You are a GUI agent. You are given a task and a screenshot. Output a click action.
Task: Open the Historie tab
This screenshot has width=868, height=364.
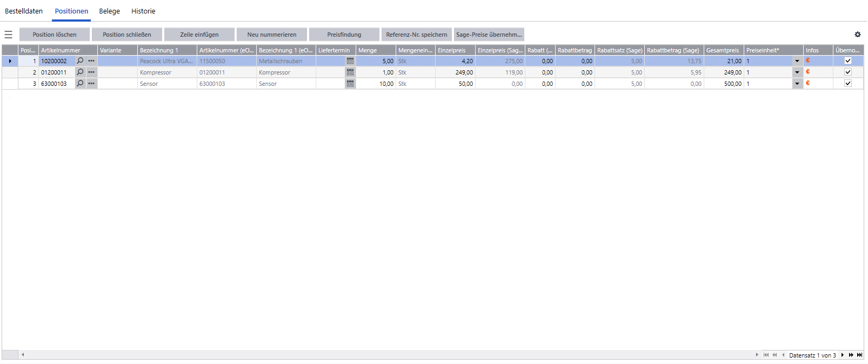[143, 11]
